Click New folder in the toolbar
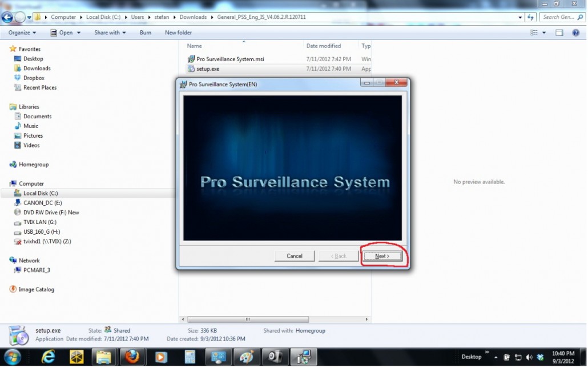The height and width of the screenshot is (368, 588). (x=178, y=33)
